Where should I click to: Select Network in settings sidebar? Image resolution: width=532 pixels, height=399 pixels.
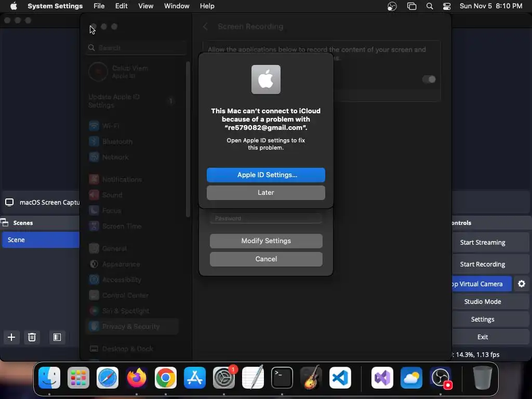132,157
